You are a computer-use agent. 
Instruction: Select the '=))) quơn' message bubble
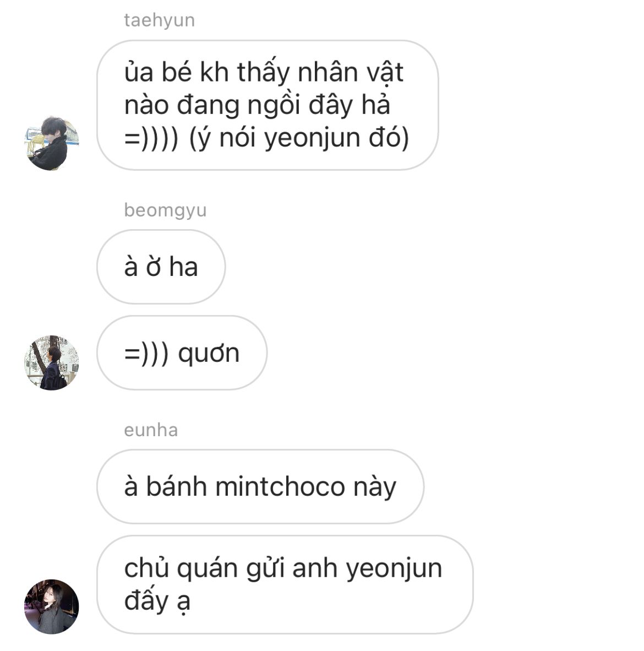pyautogui.click(x=182, y=353)
